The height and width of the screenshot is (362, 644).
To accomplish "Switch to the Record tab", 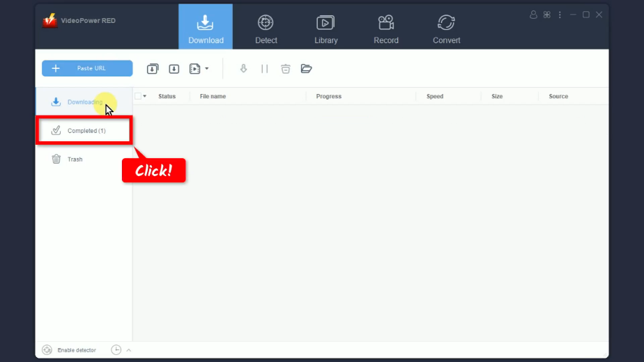I will (x=385, y=29).
